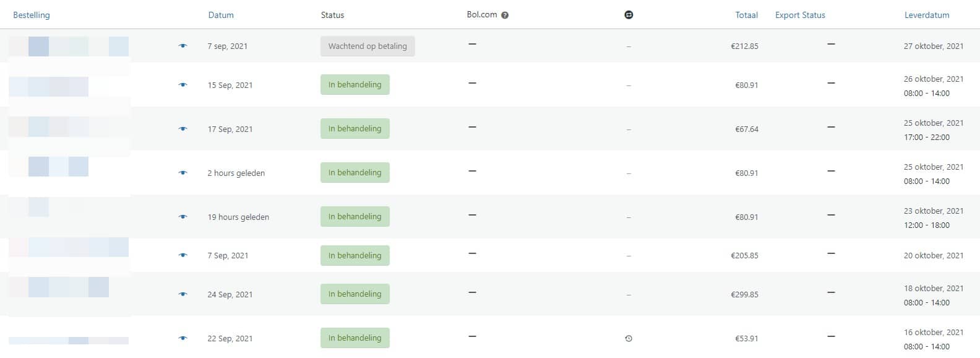Sort orders by the Bestelling column
Screen dimensions: 980x358
pos(32,15)
